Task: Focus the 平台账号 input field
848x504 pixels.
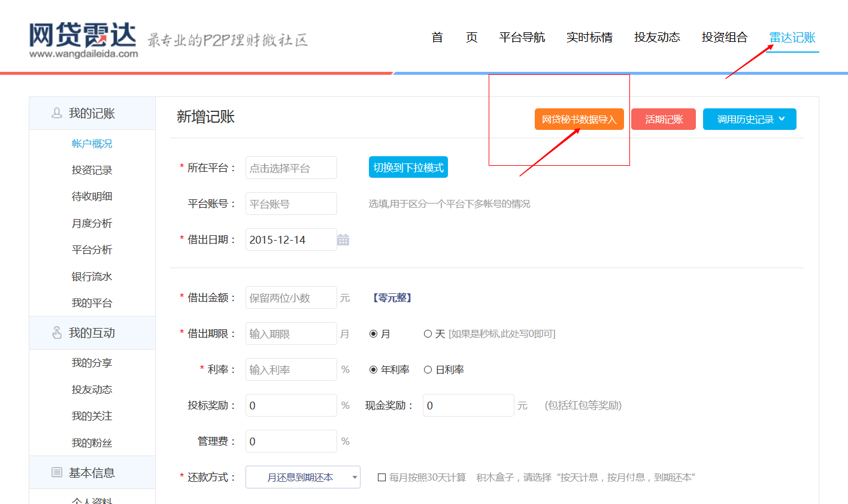Action: (291, 204)
